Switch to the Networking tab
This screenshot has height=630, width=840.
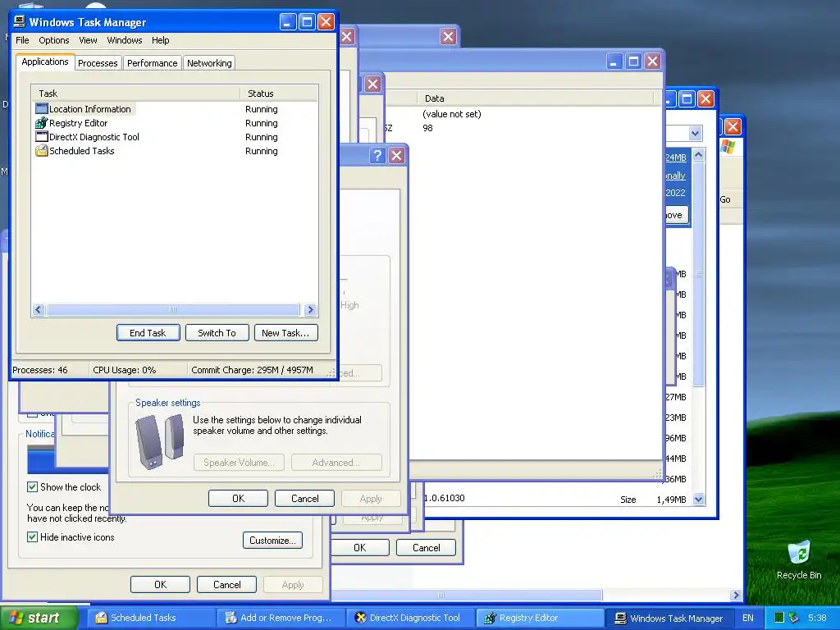tap(209, 62)
